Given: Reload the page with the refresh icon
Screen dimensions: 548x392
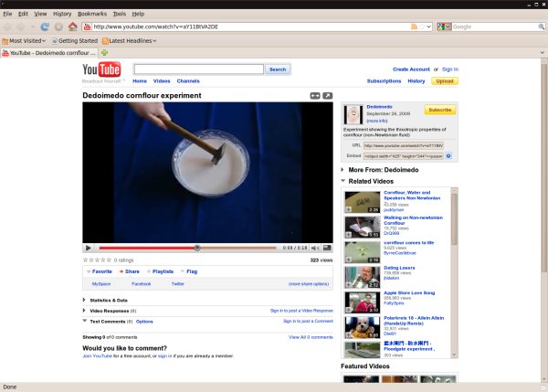Looking at the screenshot, I should 45,26.
